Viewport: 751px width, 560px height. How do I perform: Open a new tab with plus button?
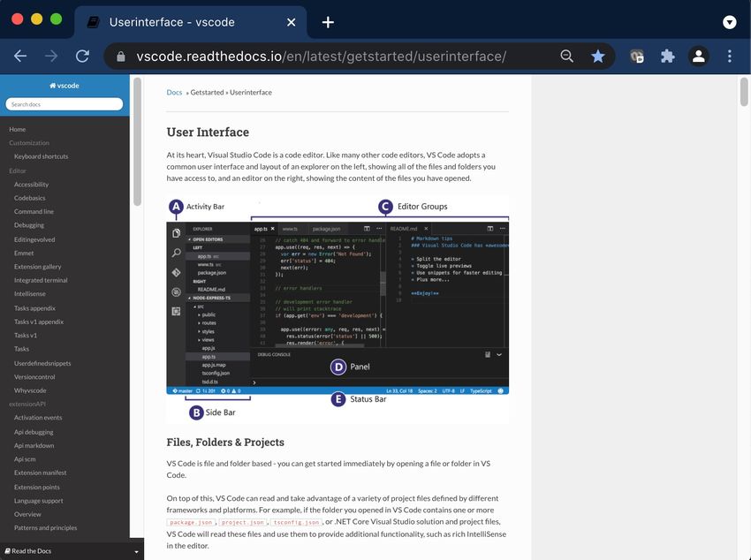328,22
